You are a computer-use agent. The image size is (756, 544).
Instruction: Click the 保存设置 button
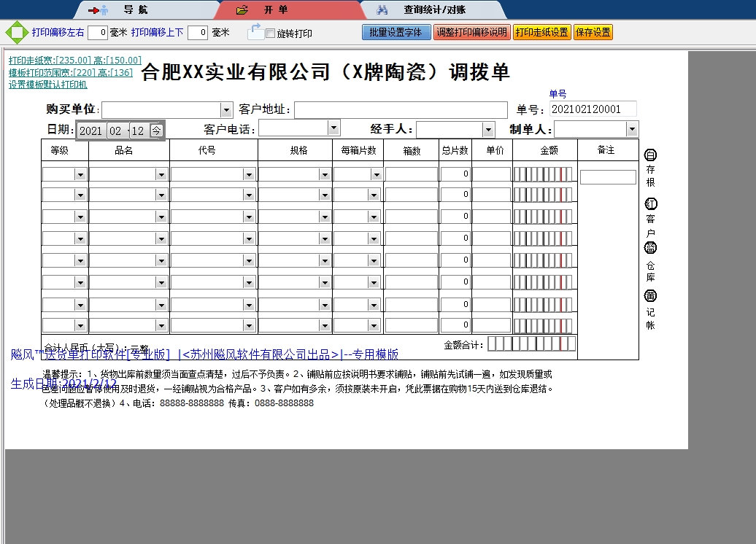(x=593, y=32)
